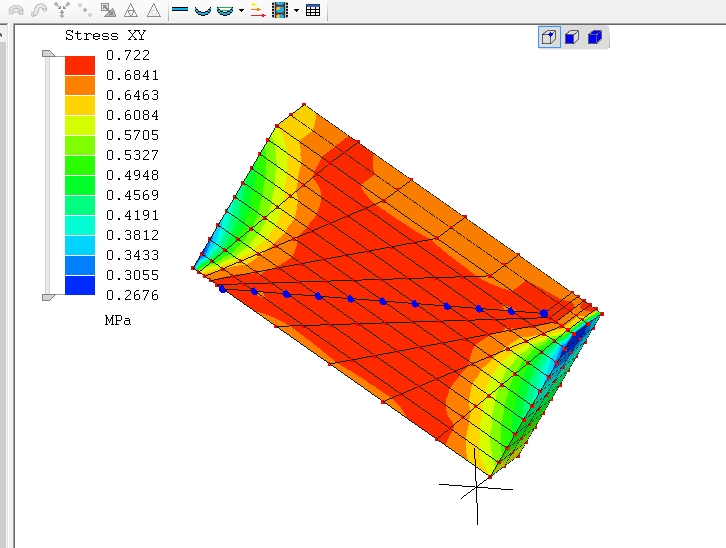Image resolution: width=726 pixels, height=548 pixels.
Task: Click the grayed-out scattered dots icon
Action: click(85, 10)
